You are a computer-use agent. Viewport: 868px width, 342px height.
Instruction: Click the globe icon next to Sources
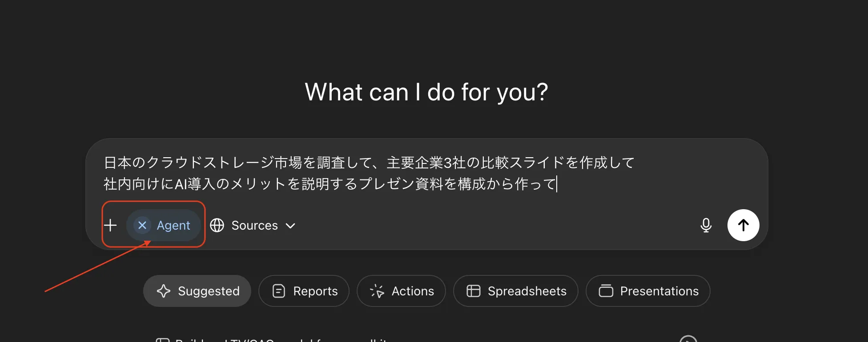[x=217, y=225]
